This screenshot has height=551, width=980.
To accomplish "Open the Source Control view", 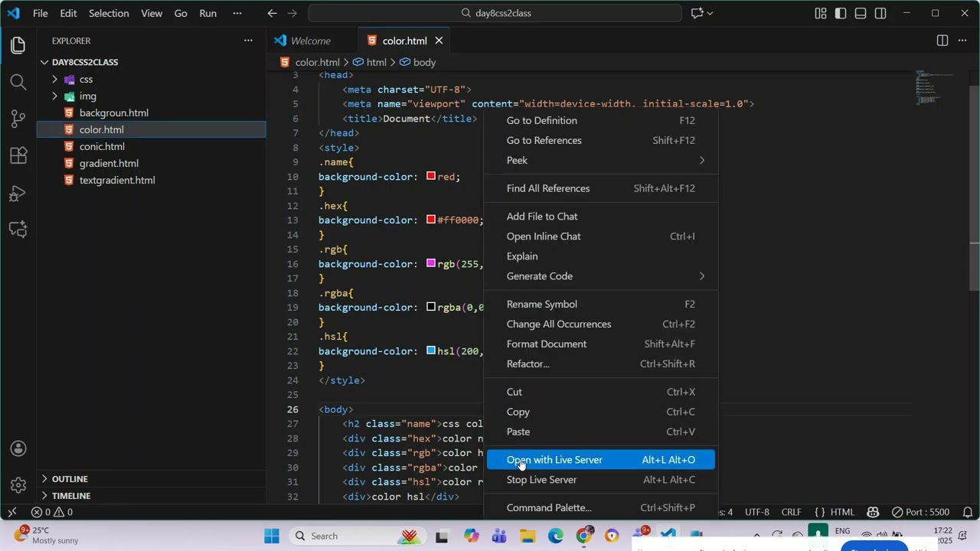I will click(x=18, y=119).
